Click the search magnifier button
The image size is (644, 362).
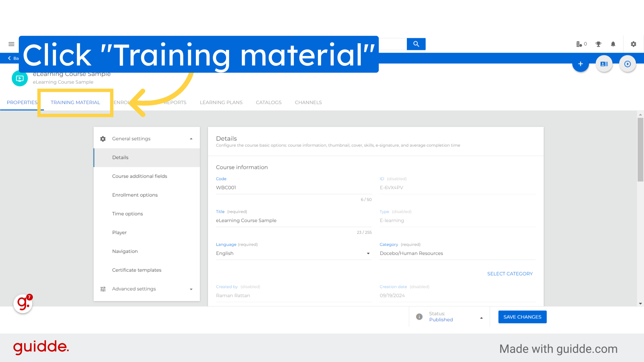pos(416,44)
